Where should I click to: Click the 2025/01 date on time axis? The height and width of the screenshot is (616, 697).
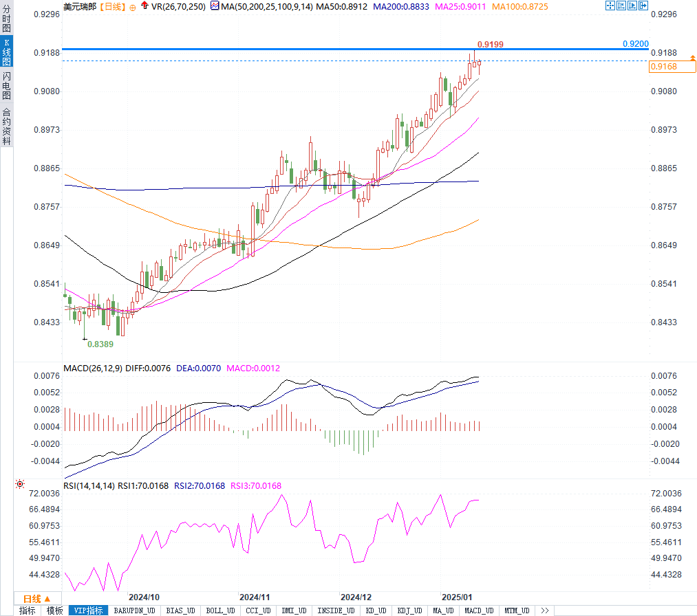457,597
